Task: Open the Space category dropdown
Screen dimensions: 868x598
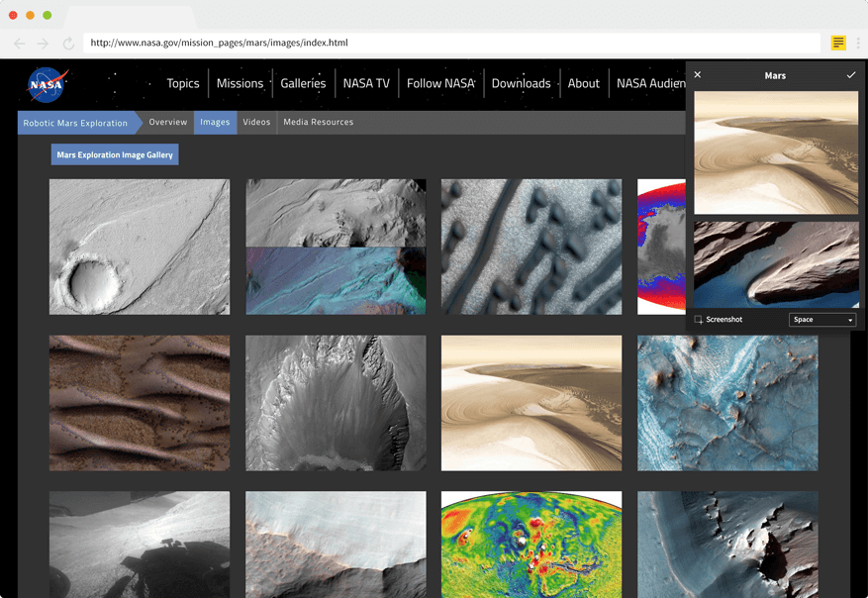Action: (822, 320)
